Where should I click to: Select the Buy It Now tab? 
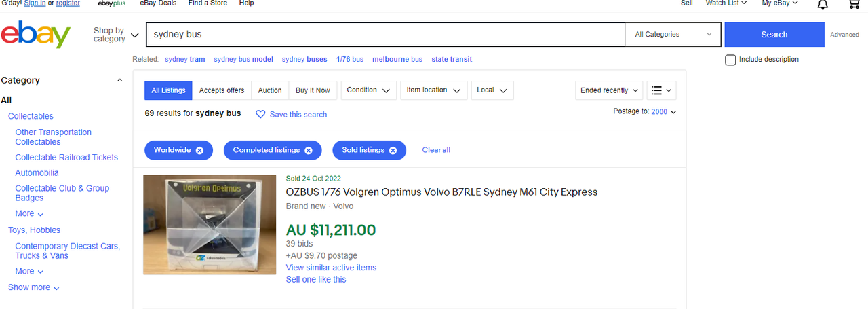tap(313, 90)
